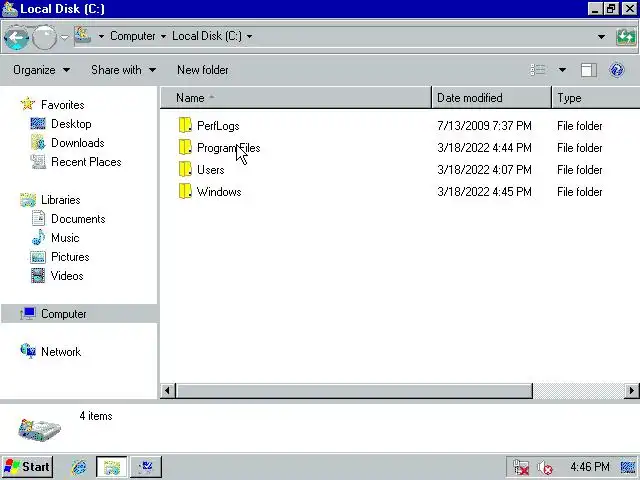The height and width of the screenshot is (480, 640).
Task: Select Libraries in the navigation pane
Action: point(60,200)
